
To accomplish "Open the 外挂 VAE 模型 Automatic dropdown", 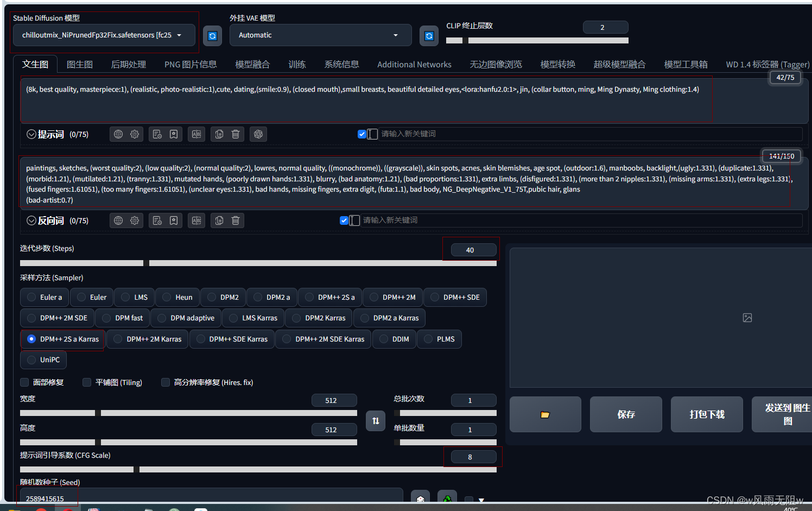I will 321,35.
